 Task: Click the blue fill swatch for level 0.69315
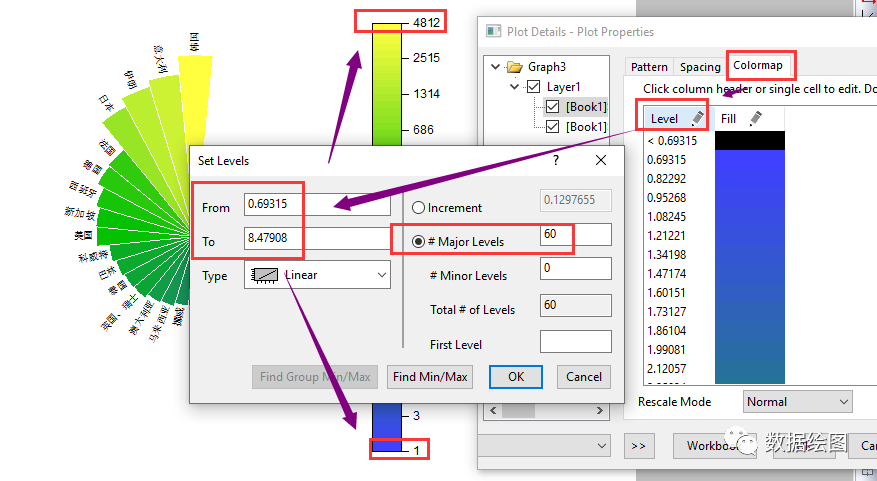click(x=749, y=159)
